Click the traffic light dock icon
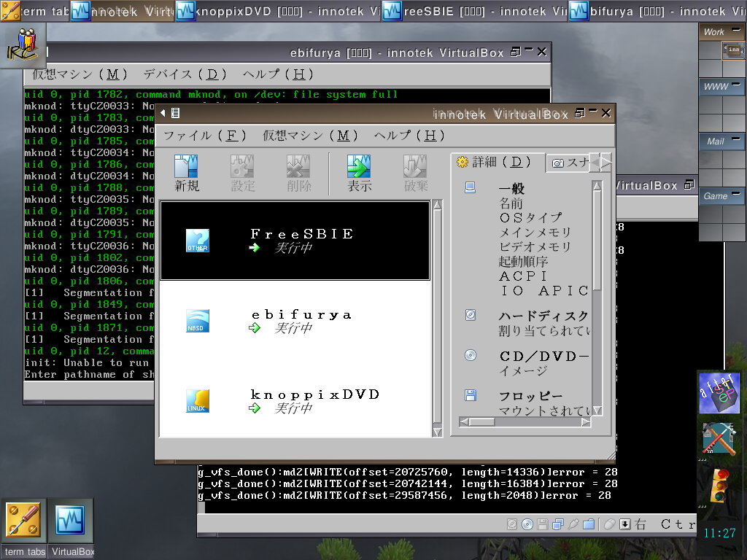 [x=719, y=485]
